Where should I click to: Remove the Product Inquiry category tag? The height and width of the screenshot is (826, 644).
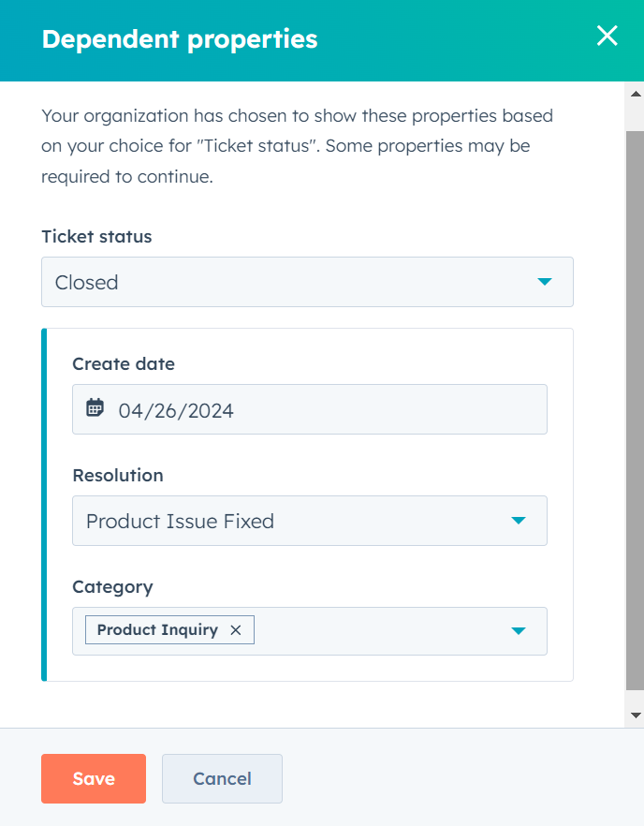(236, 630)
